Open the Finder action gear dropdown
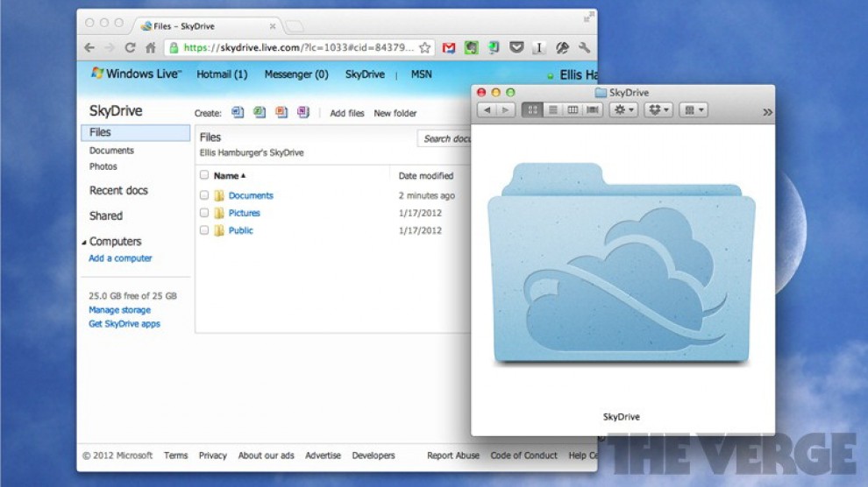 623,110
